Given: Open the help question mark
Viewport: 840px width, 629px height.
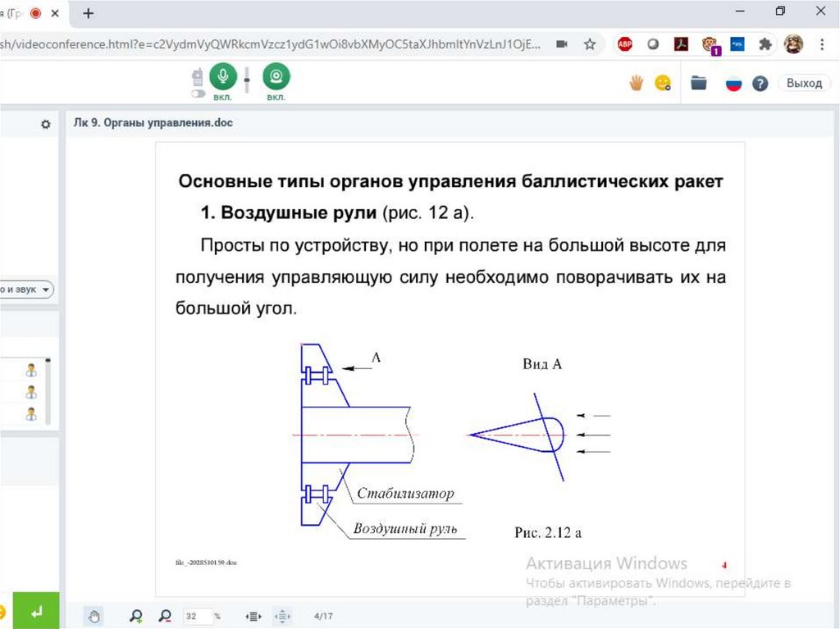Looking at the screenshot, I should click(760, 84).
